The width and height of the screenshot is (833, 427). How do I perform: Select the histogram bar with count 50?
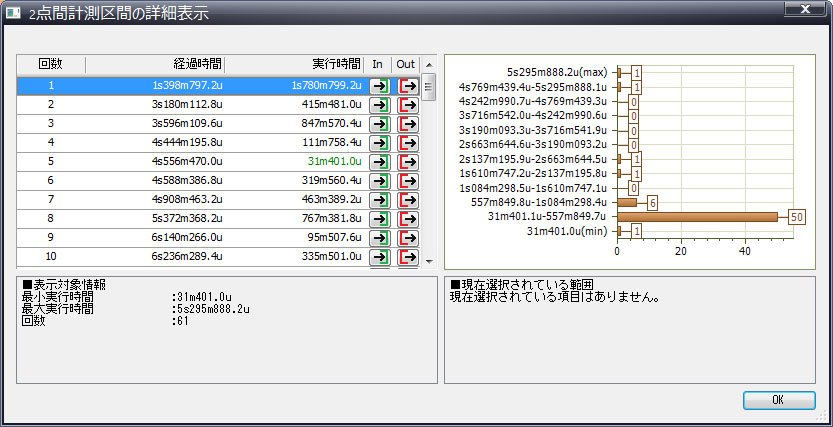697,217
